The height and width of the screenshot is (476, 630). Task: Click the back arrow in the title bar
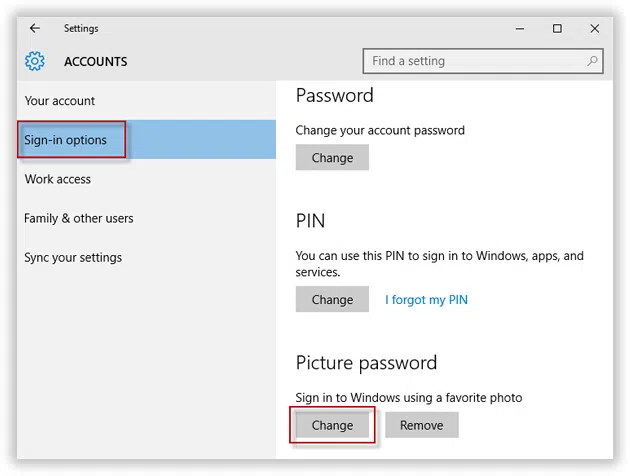[x=35, y=29]
